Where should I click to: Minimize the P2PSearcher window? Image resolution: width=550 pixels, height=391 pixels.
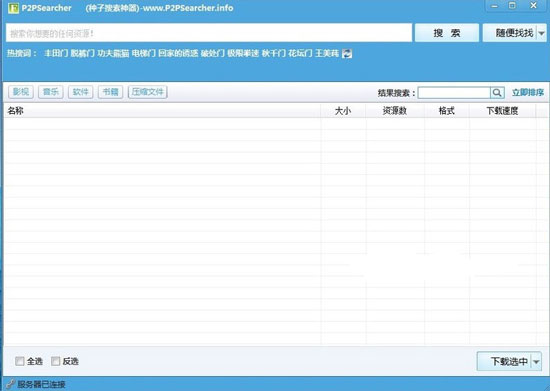click(x=495, y=6)
